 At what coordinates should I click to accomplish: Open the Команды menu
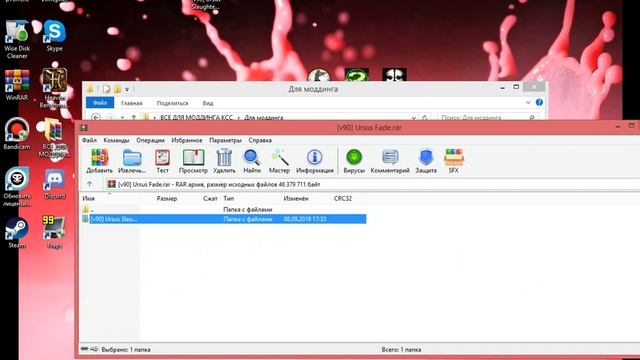116,140
